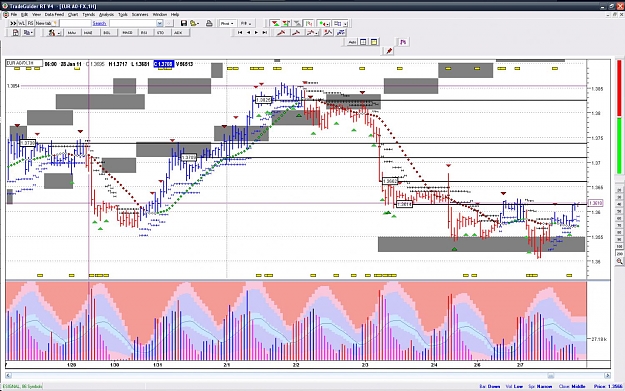This screenshot has height=391, width=625.
Task: Click the printer icon
Action: tap(209, 23)
